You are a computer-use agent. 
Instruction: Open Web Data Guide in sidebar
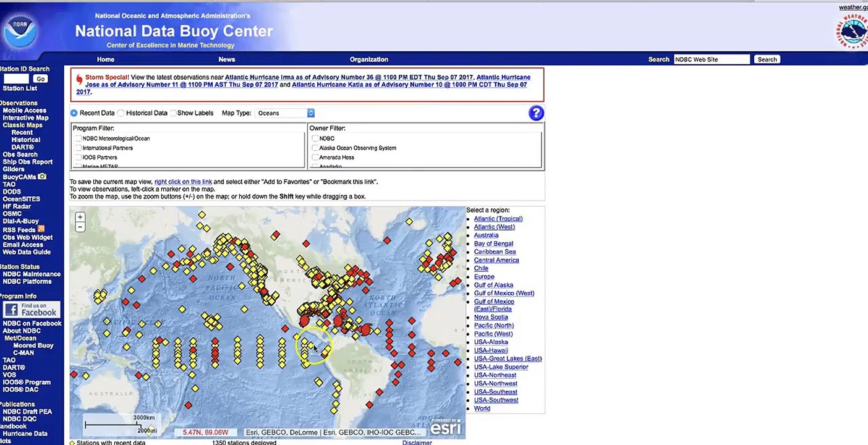(27, 252)
